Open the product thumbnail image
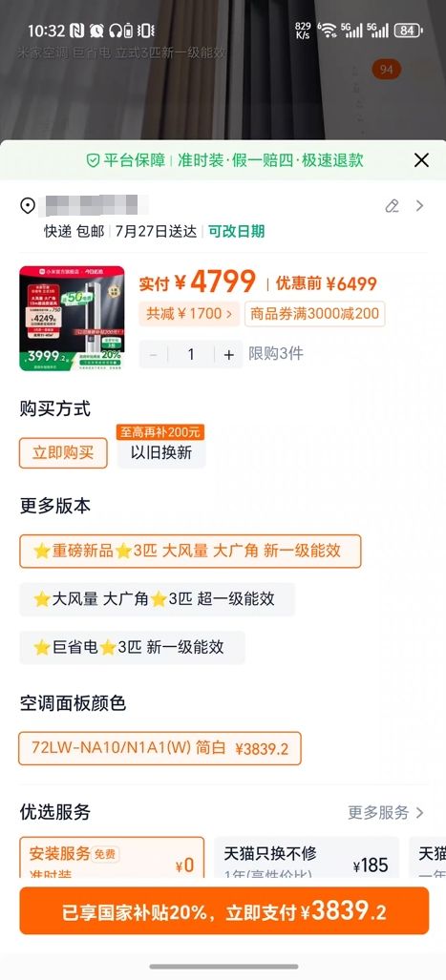Viewport: 446px width, 980px height. [72, 318]
